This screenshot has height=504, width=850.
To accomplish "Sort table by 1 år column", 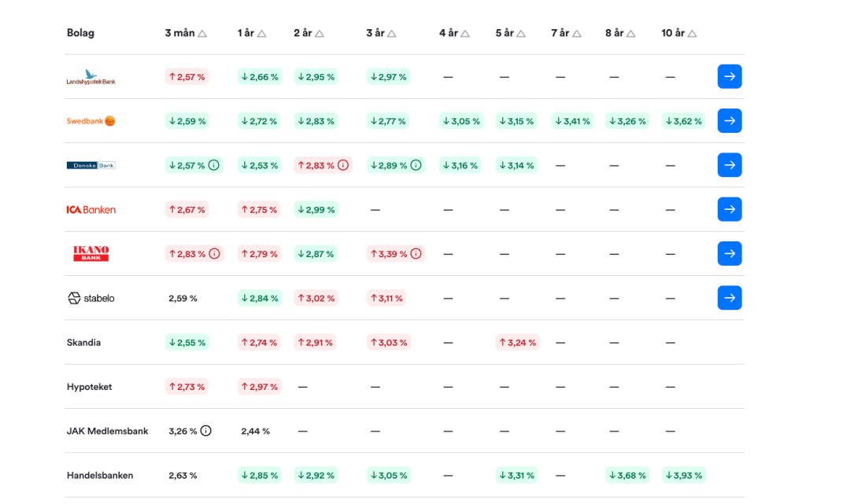I will point(252,33).
